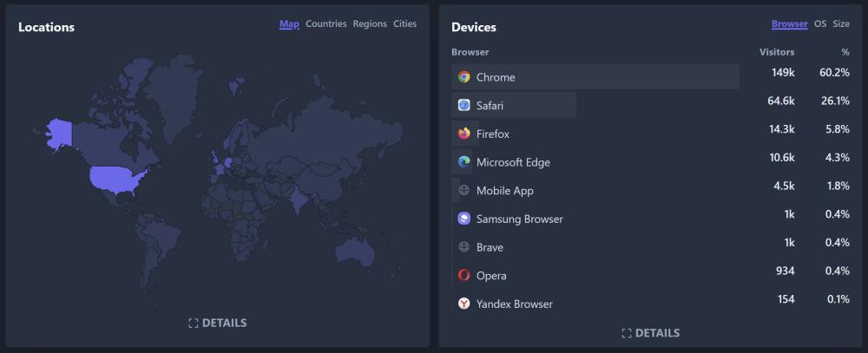Screen dimensions: 868x353
Task: Click the Safari browser icon
Action: coord(464,106)
